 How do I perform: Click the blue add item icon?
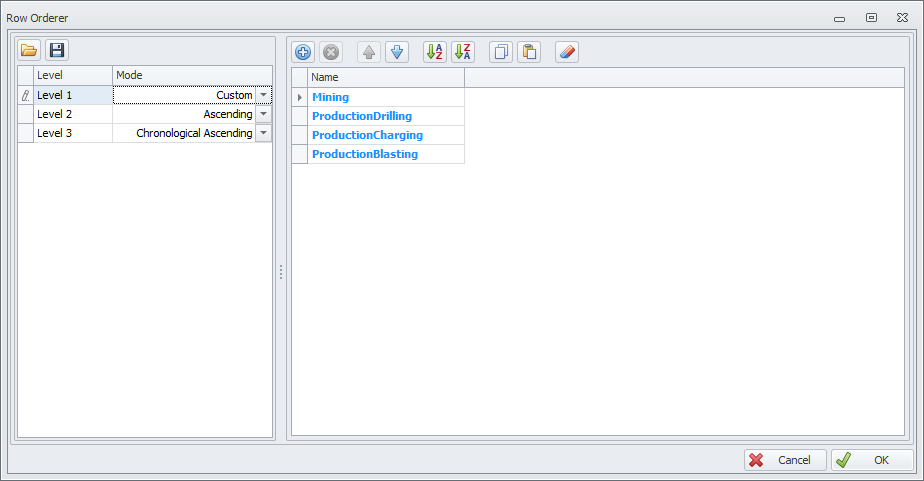point(303,52)
